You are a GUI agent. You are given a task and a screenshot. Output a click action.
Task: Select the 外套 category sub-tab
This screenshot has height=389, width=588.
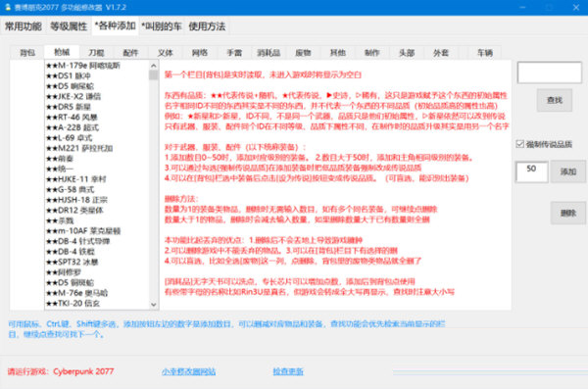coord(441,53)
